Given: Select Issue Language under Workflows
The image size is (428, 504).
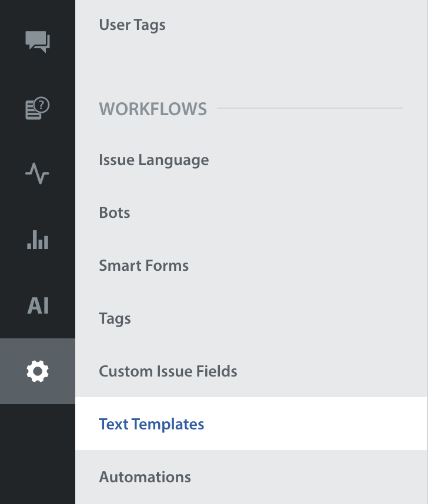Looking at the screenshot, I should point(153,160).
